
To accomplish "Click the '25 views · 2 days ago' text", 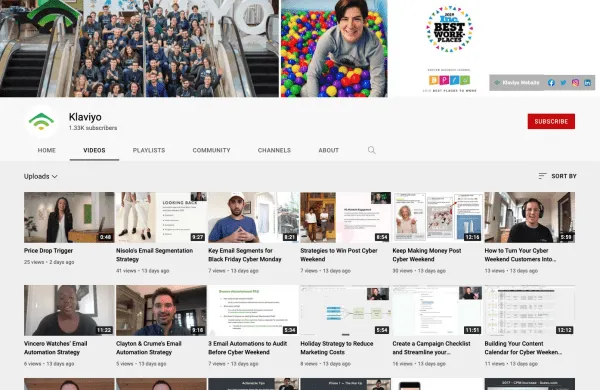I will 49,262.
